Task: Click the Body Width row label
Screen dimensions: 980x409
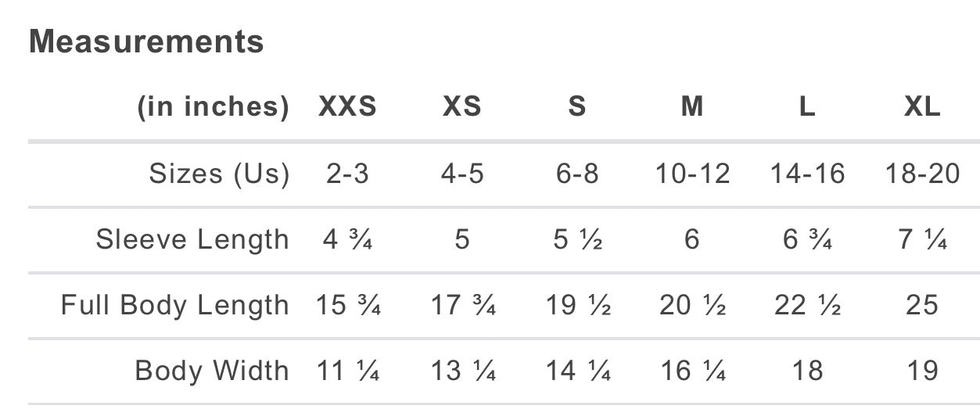Action: pyautogui.click(x=212, y=371)
